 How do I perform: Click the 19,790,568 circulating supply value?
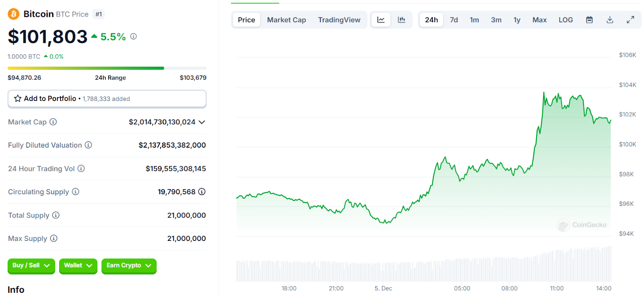177,192
